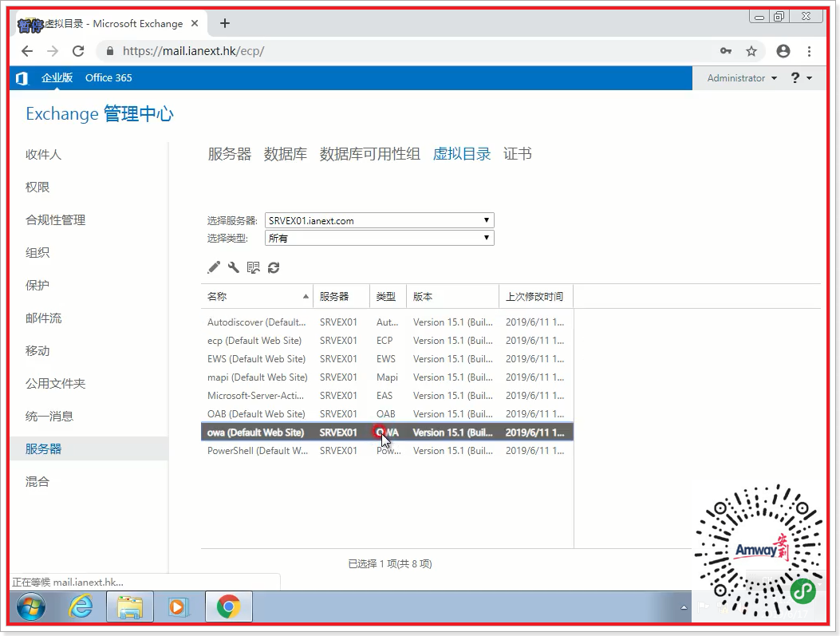Select the EWS (Default Web Site) row
Screen dimensions: 840x636
[x=387, y=359]
